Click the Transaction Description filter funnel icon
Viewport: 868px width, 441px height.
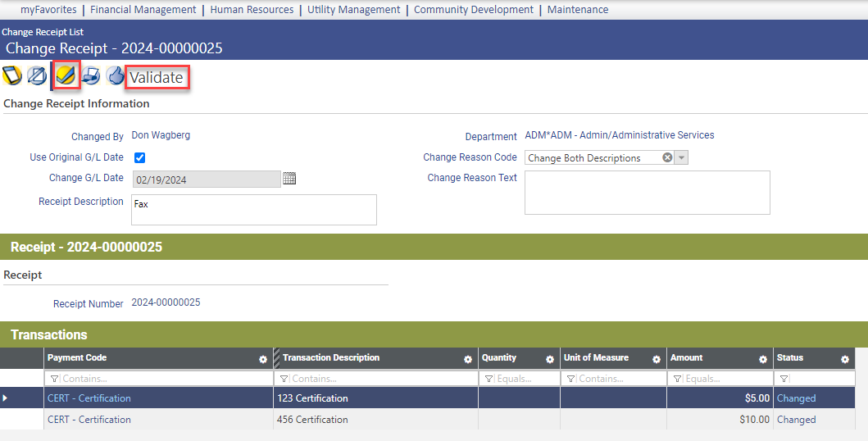(284, 379)
